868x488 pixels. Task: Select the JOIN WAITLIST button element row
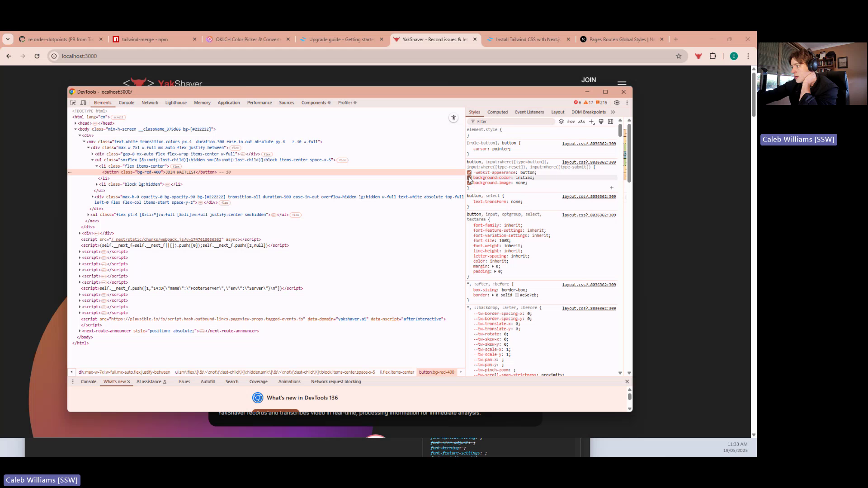point(267,172)
